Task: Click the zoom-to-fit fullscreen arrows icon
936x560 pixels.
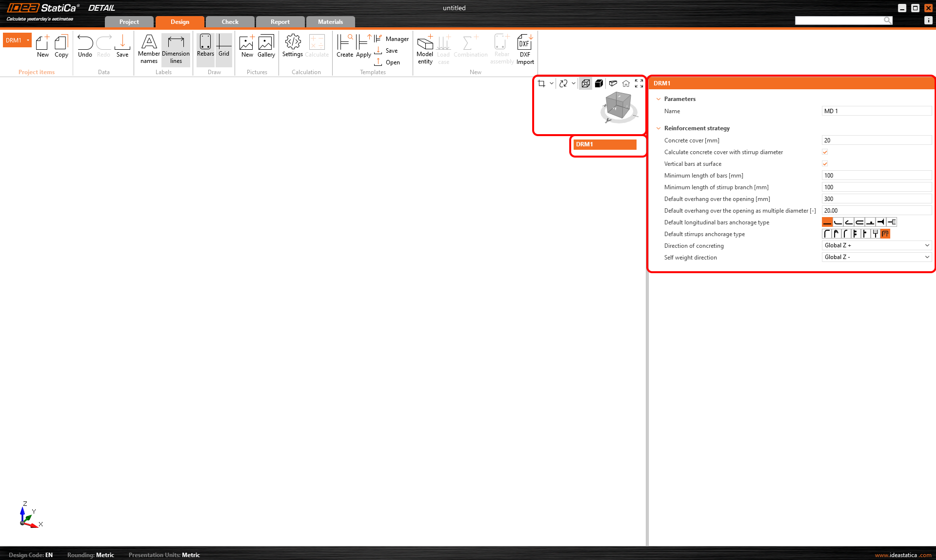Action: click(x=639, y=83)
